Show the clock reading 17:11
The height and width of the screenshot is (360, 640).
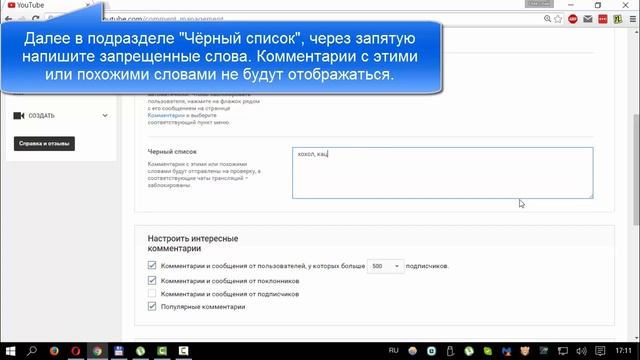coord(623,351)
